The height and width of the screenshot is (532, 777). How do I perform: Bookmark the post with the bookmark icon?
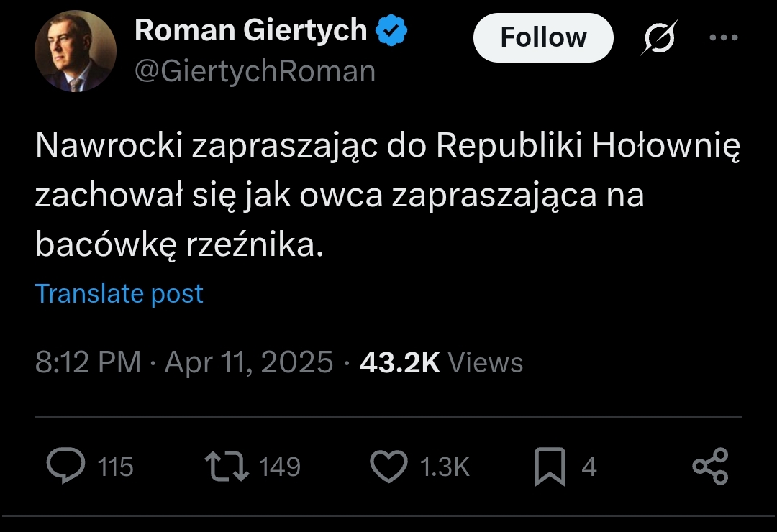[x=550, y=467]
